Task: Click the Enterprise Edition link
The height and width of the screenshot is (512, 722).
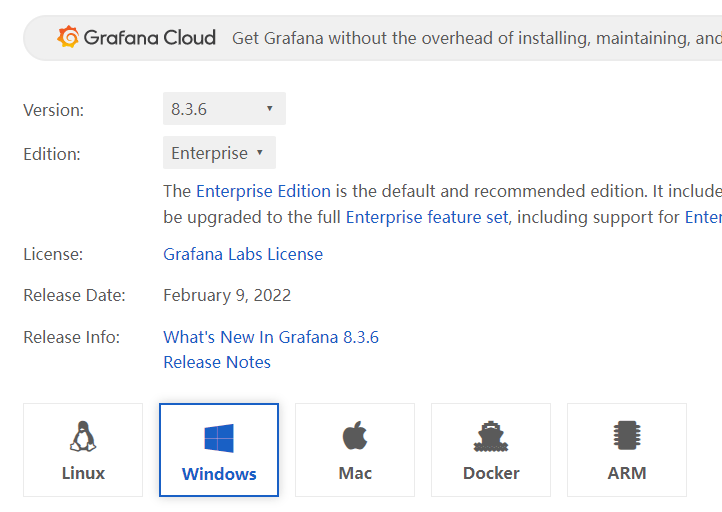Action: tap(263, 191)
